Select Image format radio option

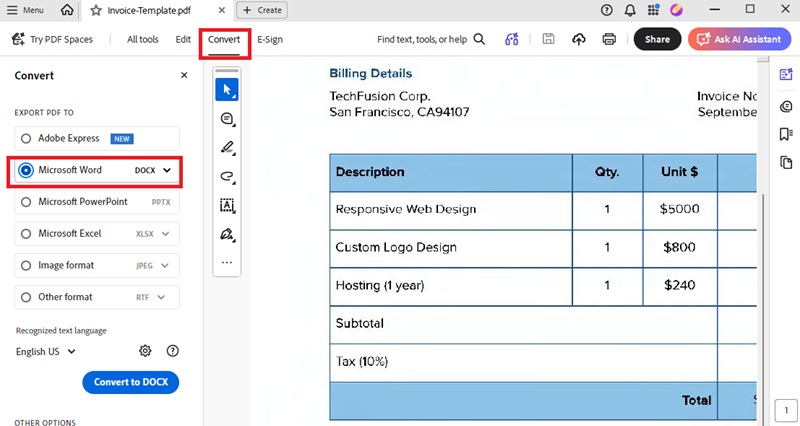[26, 265]
